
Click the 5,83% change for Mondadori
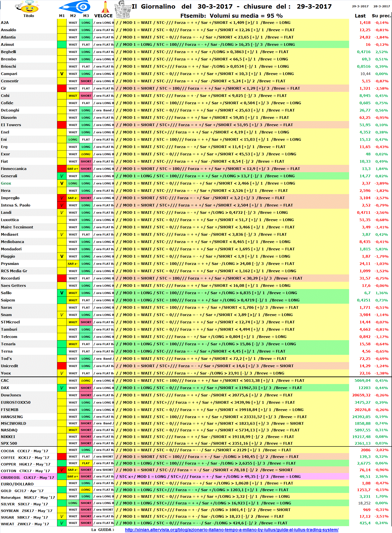[x=382, y=249]
